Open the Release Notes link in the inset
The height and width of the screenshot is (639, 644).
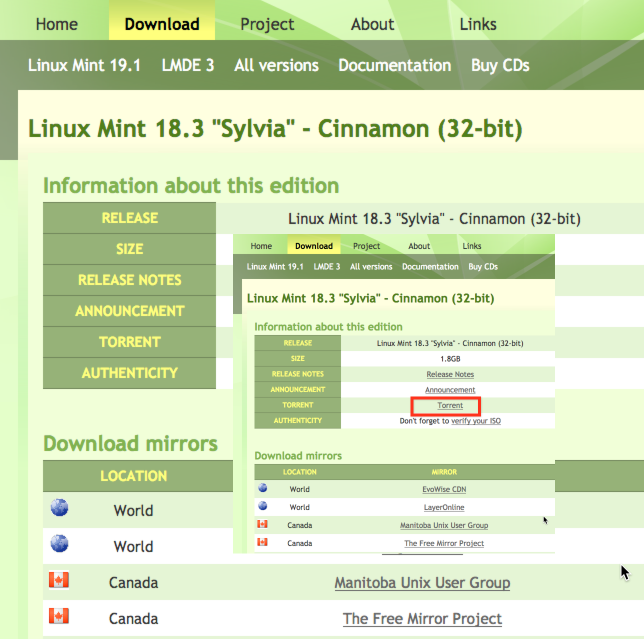(450, 374)
